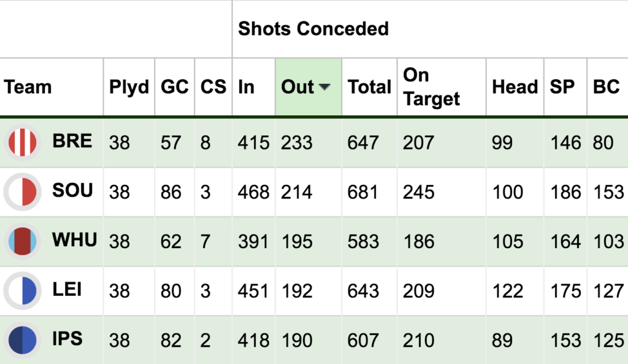The height and width of the screenshot is (364, 628).
Task: Click the WHU team badge icon
Action: (x=23, y=241)
